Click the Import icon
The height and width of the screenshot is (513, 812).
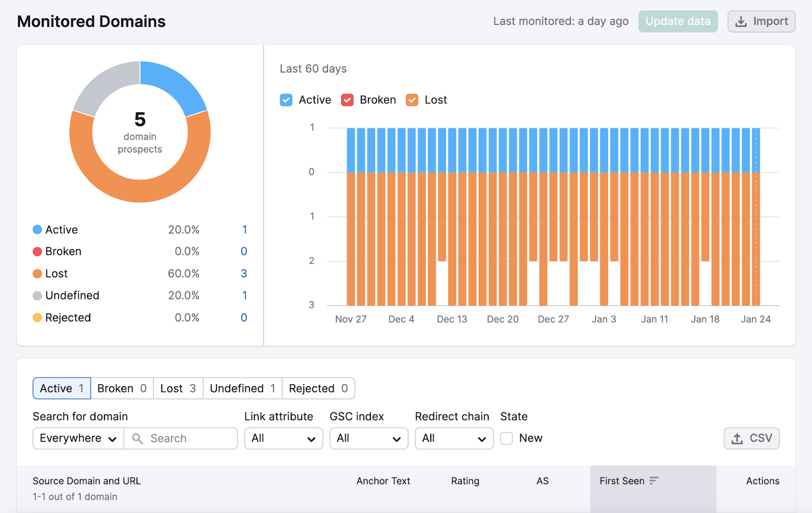(741, 21)
